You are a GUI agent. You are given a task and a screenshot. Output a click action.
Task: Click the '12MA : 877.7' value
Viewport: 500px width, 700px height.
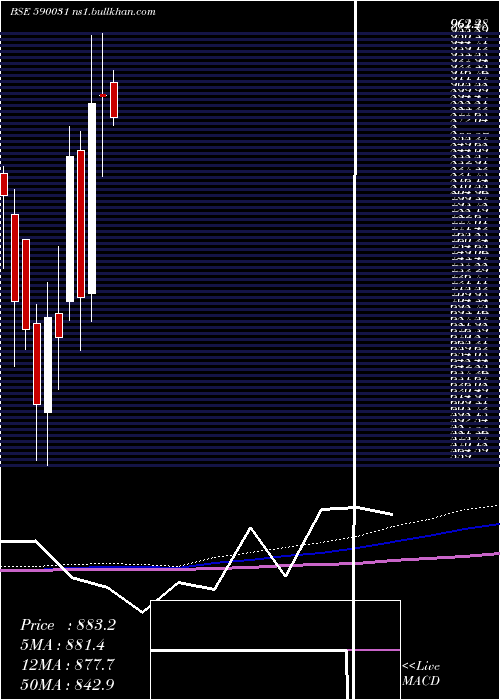click(67, 665)
